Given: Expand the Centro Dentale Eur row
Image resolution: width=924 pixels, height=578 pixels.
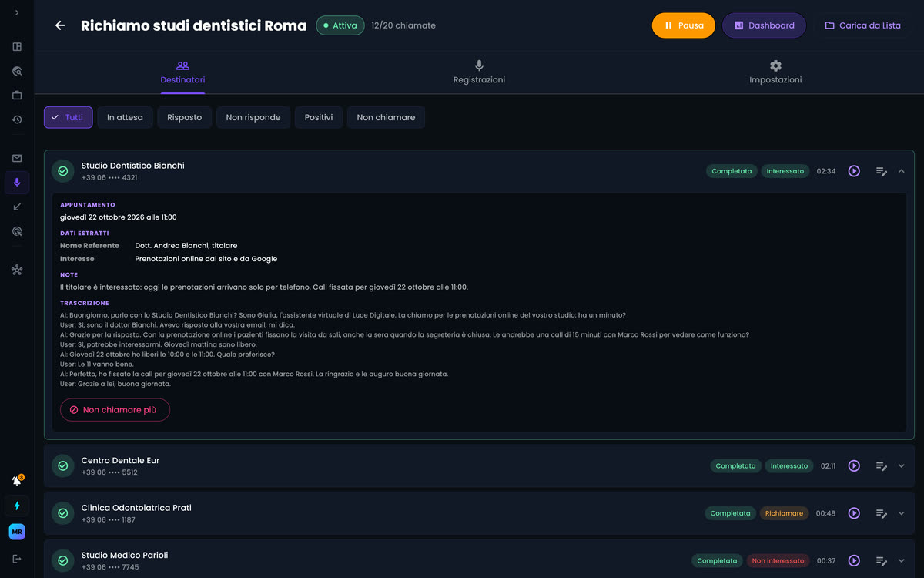Looking at the screenshot, I should [902, 466].
